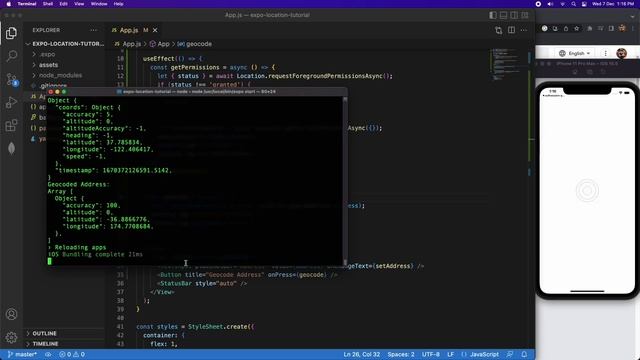
Task: Open the Search view in activity bar
Action: point(11,56)
